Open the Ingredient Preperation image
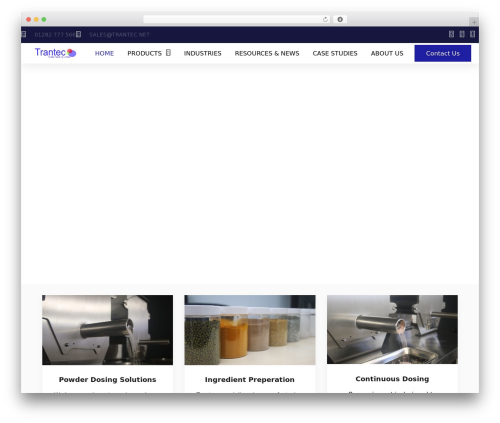Screen dimensions: 500x423 click(250, 330)
